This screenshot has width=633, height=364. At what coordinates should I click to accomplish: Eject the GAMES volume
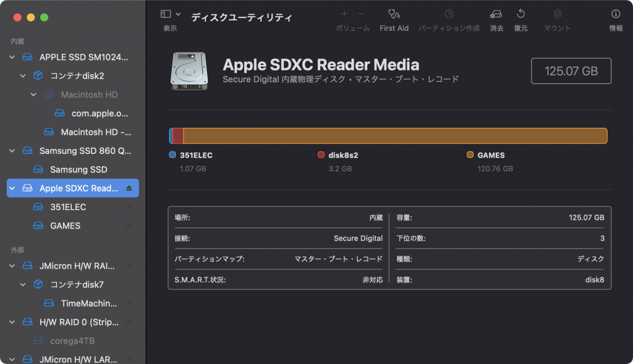click(x=129, y=226)
